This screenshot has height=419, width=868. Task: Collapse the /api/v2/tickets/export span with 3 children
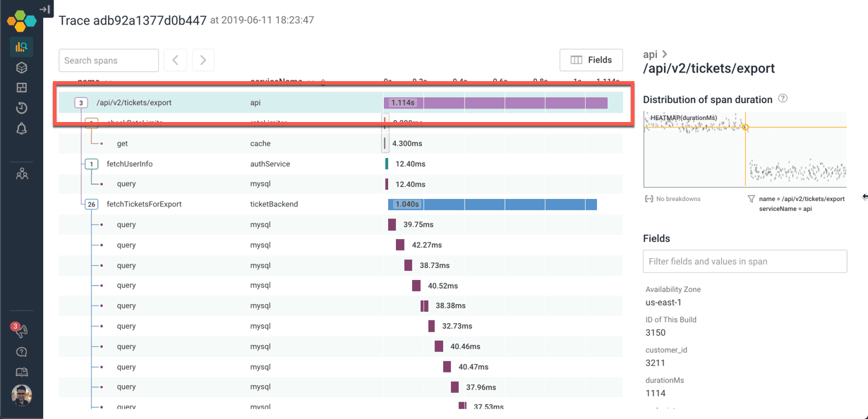(81, 103)
